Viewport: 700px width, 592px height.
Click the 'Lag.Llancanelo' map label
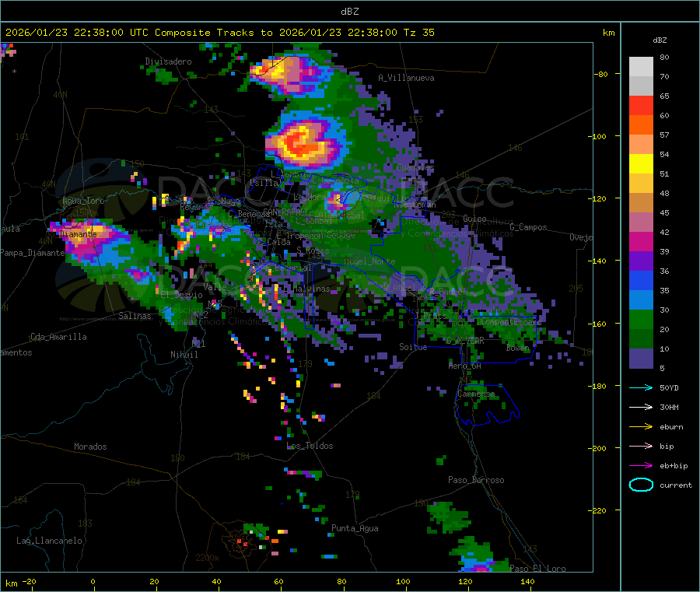point(49,541)
